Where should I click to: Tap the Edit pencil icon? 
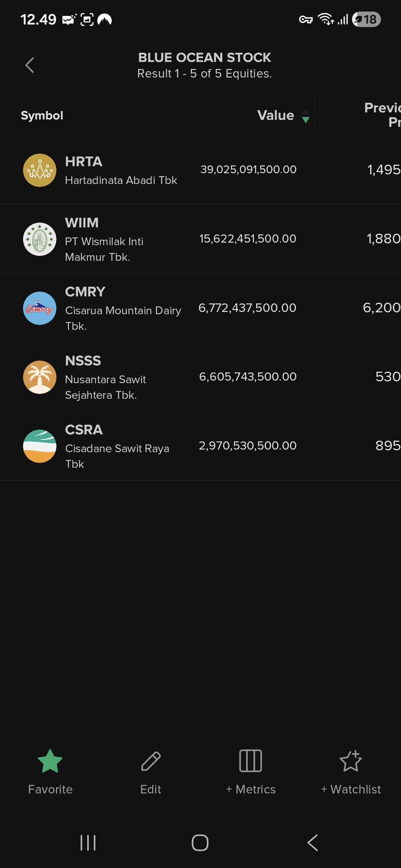151,761
